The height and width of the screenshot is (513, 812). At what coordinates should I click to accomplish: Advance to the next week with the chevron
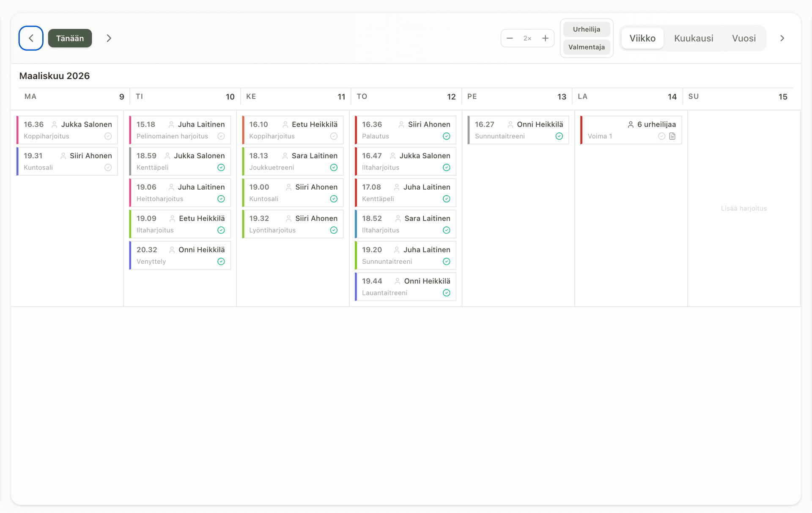click(109, 38)
